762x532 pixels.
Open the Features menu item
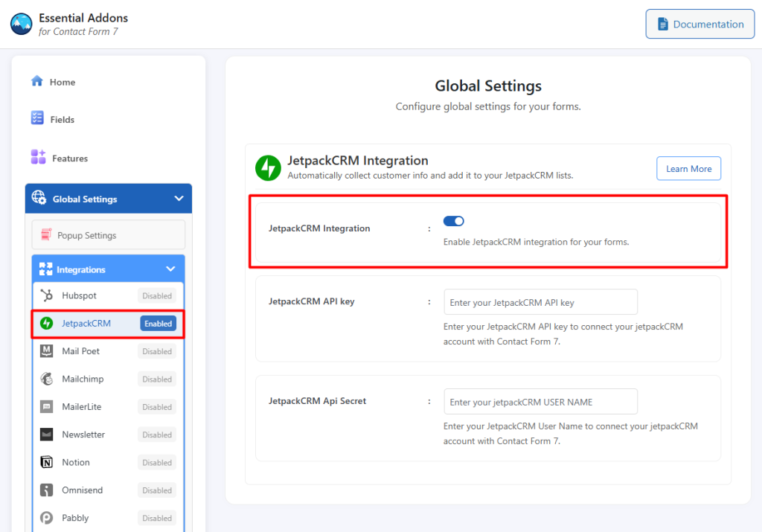click(70, 158)
